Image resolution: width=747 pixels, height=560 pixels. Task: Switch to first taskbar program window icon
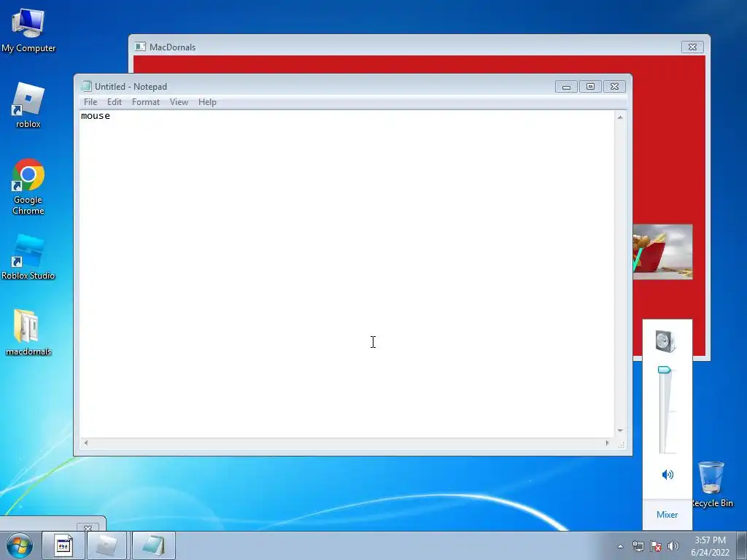(63, 545)
